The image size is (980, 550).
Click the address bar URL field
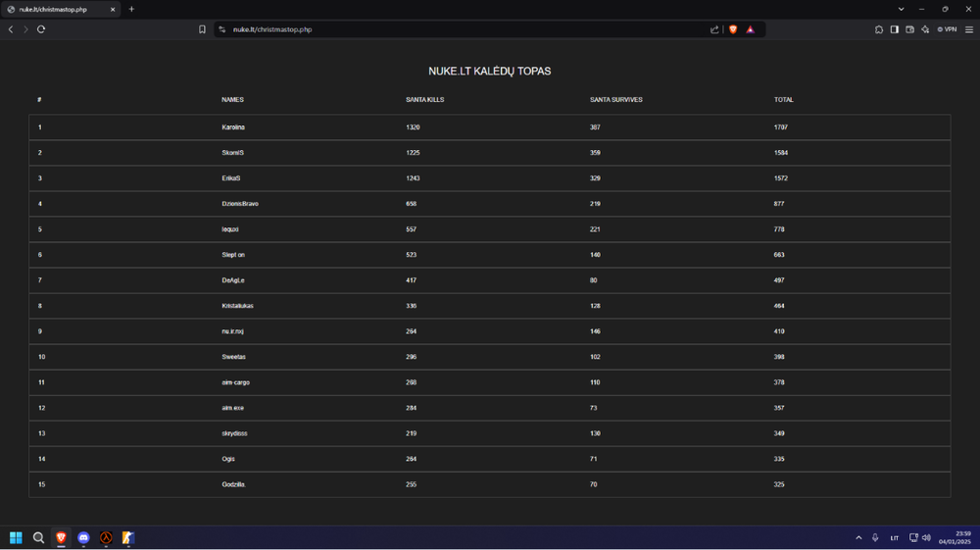click(x=441, y=29)
